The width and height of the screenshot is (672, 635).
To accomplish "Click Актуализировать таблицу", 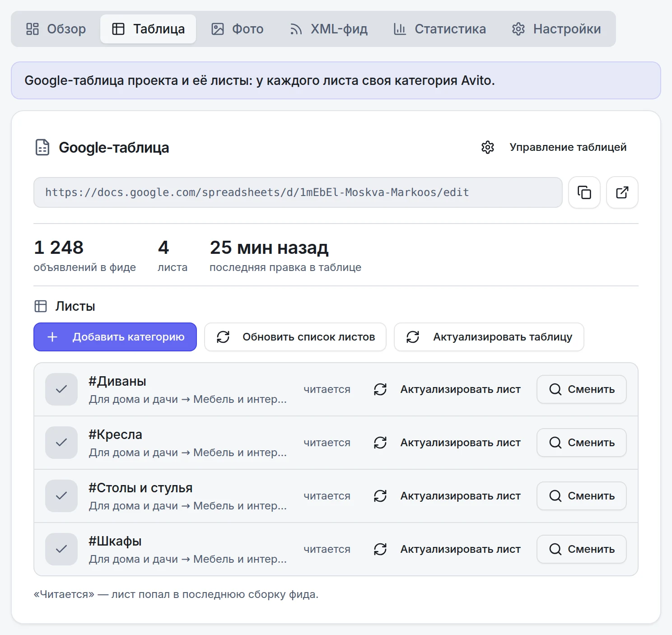I will coord(489,337).
